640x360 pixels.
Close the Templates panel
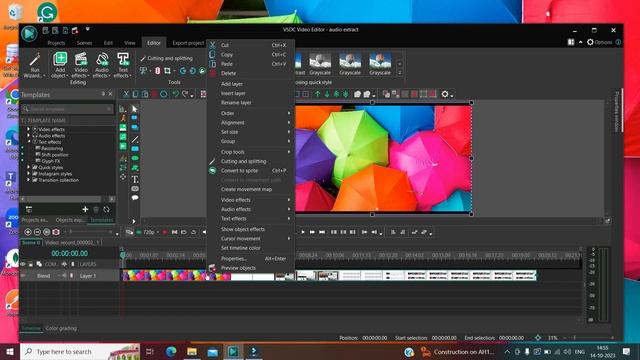(x=110, y=94)
